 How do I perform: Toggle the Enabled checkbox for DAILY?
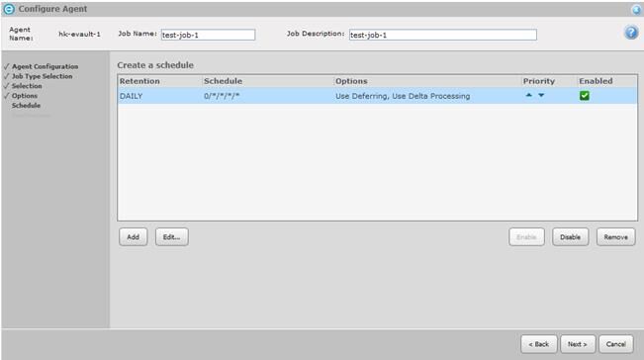585,96
